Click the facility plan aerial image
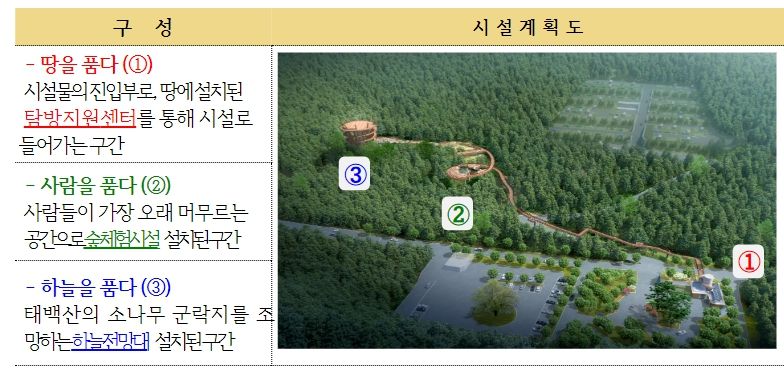784x374 pixels. click(x=527, y=200)
